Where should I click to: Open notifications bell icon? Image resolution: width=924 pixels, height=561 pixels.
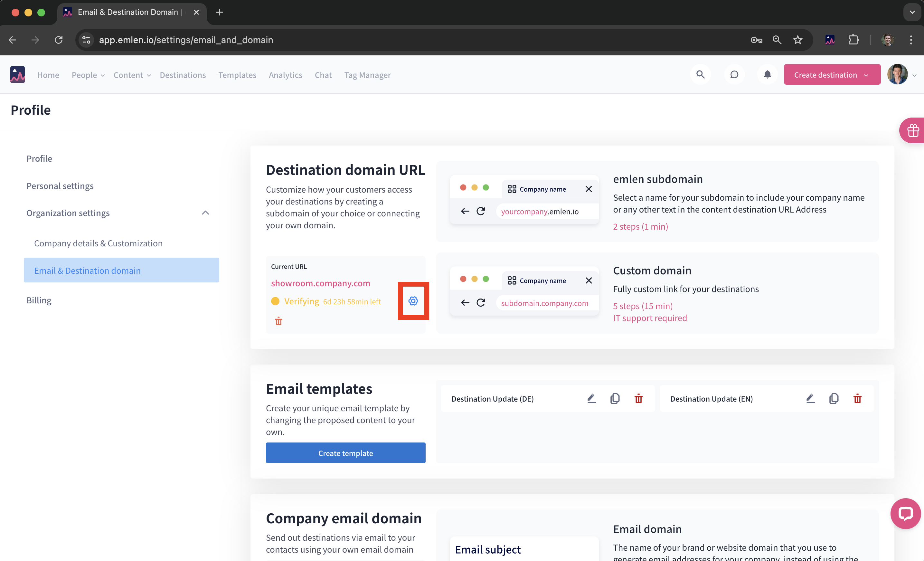pyautogui.click(x=767, y=74)
